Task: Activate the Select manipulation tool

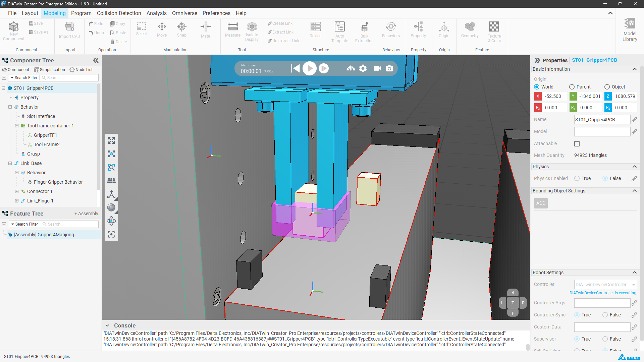Action: [x=142, y=29]
